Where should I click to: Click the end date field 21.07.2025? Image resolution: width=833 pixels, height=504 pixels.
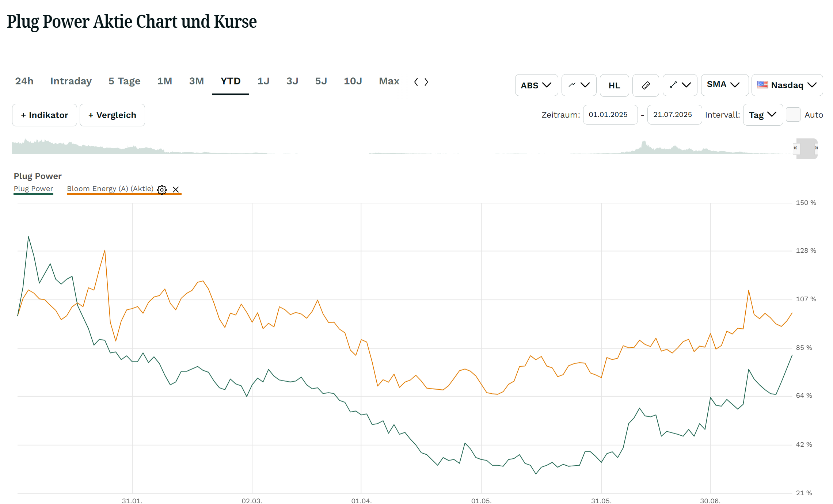click(674, 115)
